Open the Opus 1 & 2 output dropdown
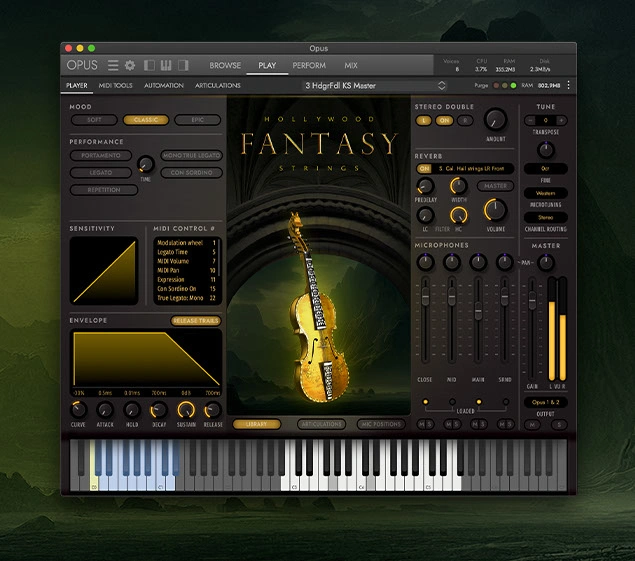This screenshot has height=561, width=635. (546, 402)
